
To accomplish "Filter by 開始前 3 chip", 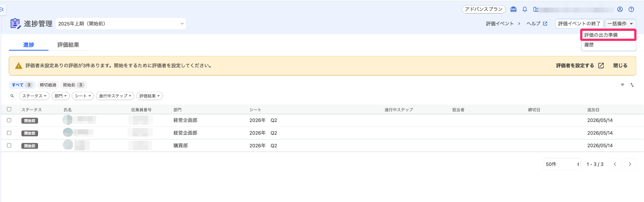I will pos(74,85).
